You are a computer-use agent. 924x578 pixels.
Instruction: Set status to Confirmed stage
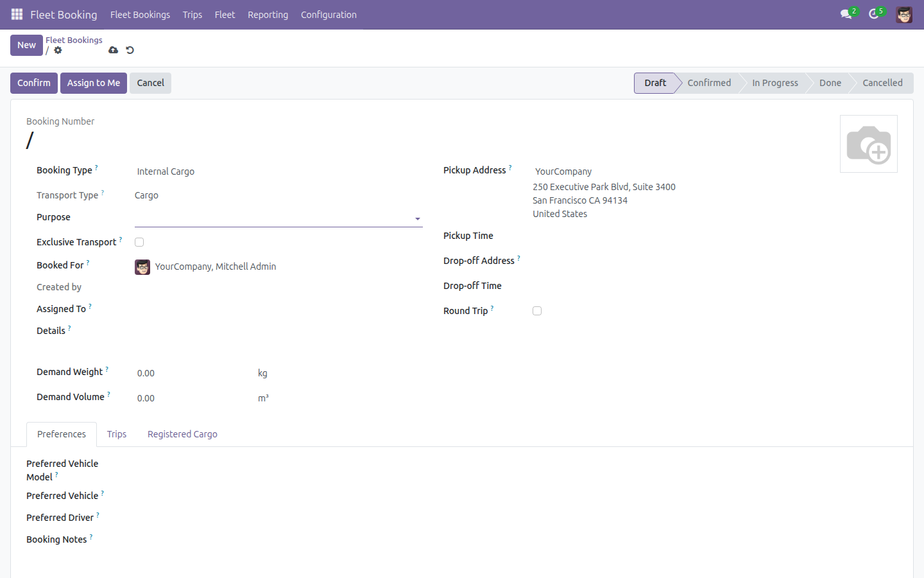[709, 83]
